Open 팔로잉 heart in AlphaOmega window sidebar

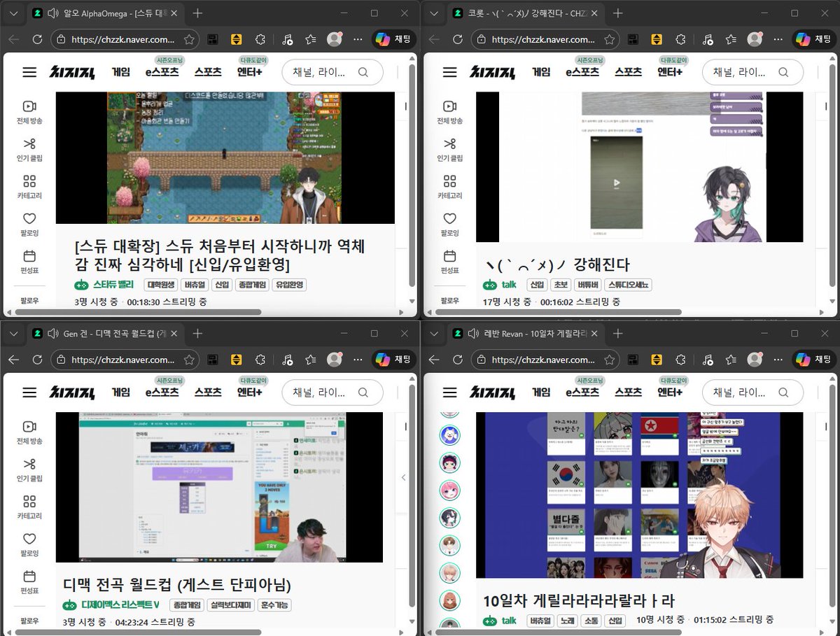click(29, 225)
